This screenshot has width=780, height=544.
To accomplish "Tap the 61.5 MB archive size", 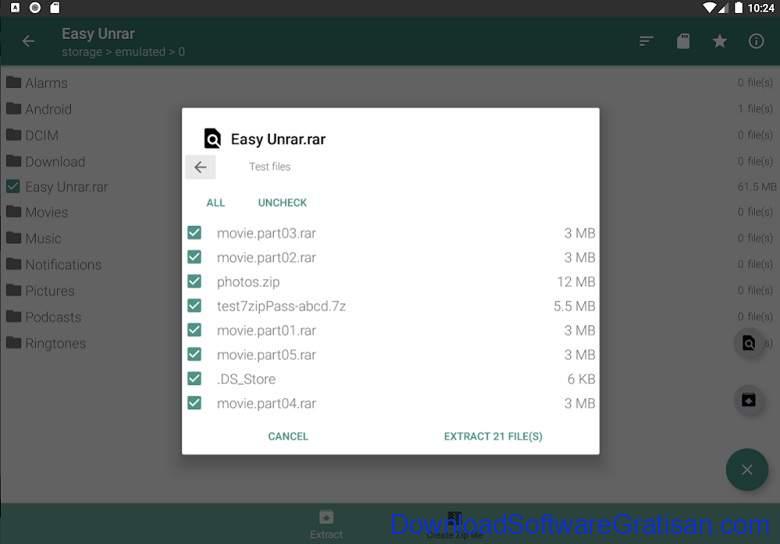I will (757, 187).
